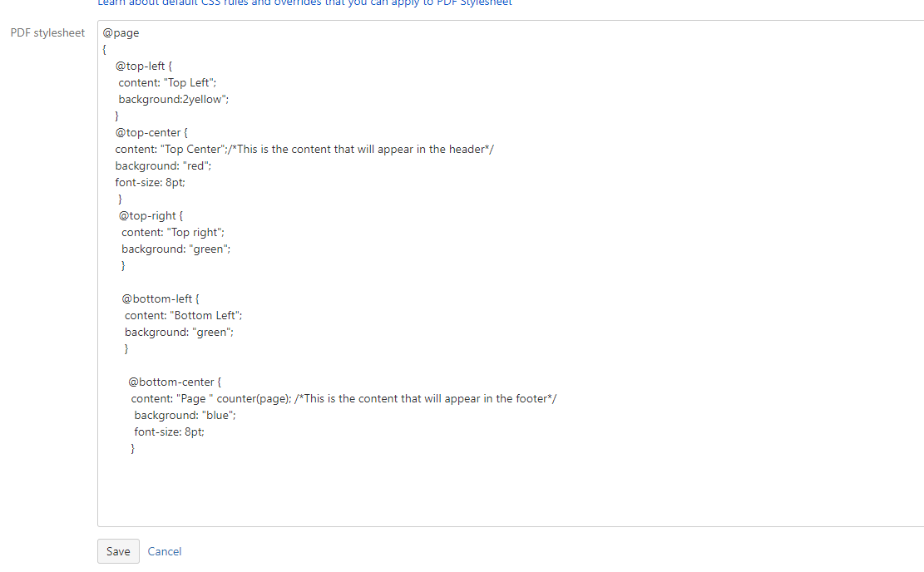Click the @top-center rule line
Image resolution: width=924 pixels, height=572 pixels.
click(151, 132)
